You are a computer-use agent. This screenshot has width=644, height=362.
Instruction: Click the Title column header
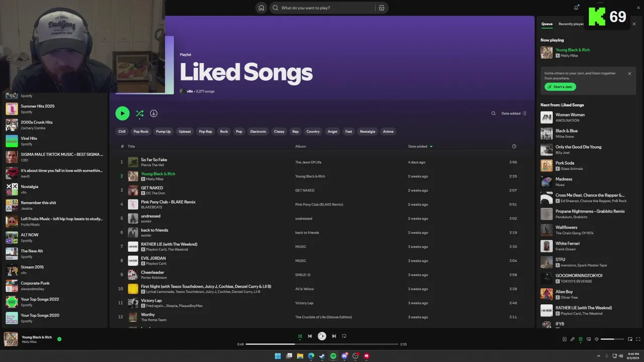pyautogui.click(x=131, y=146)
